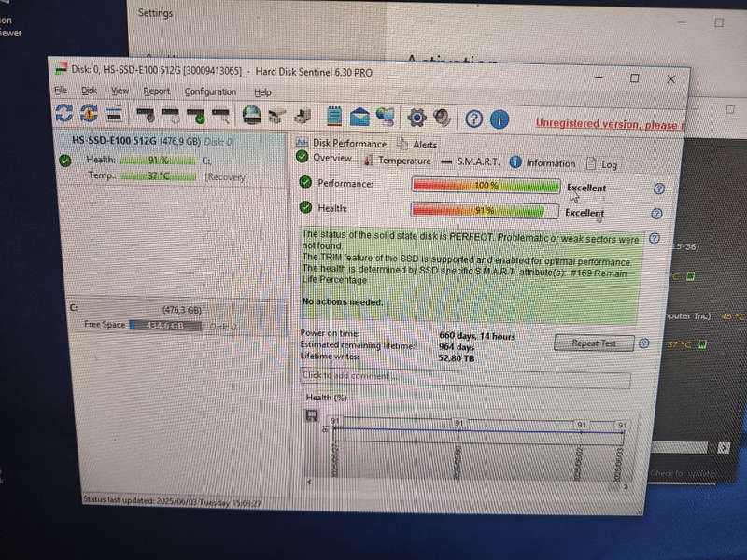This screenshot has height=560, width=747.
Task: Open the Help menu
Action: click(x=262, y=91)
